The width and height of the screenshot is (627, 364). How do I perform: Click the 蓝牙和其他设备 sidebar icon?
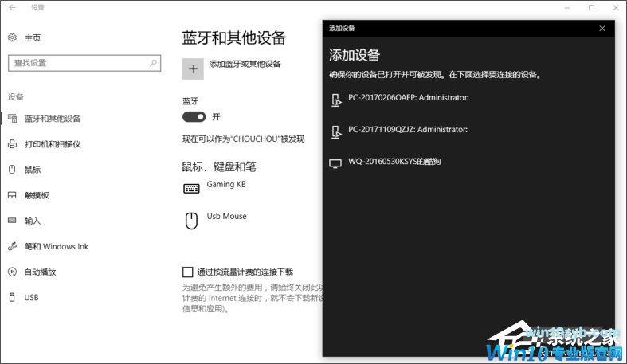pyautogui.click(x=13, y=118)
